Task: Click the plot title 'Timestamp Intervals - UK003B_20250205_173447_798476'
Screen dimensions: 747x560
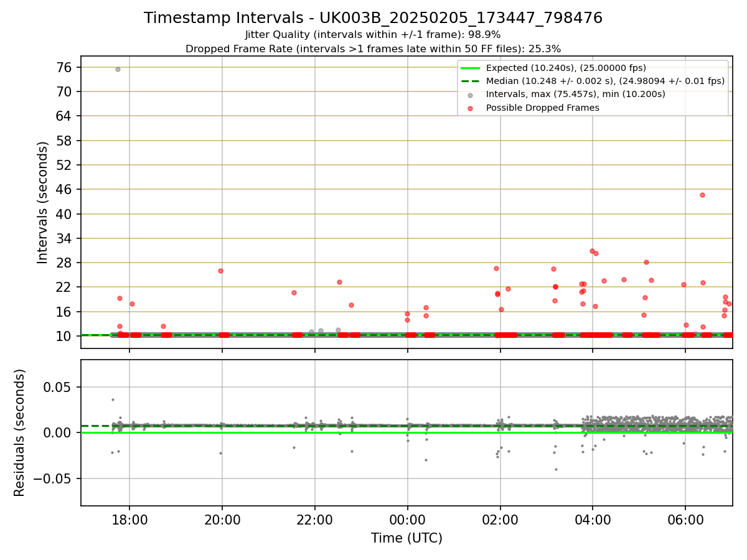Action: tap(373, 18)
